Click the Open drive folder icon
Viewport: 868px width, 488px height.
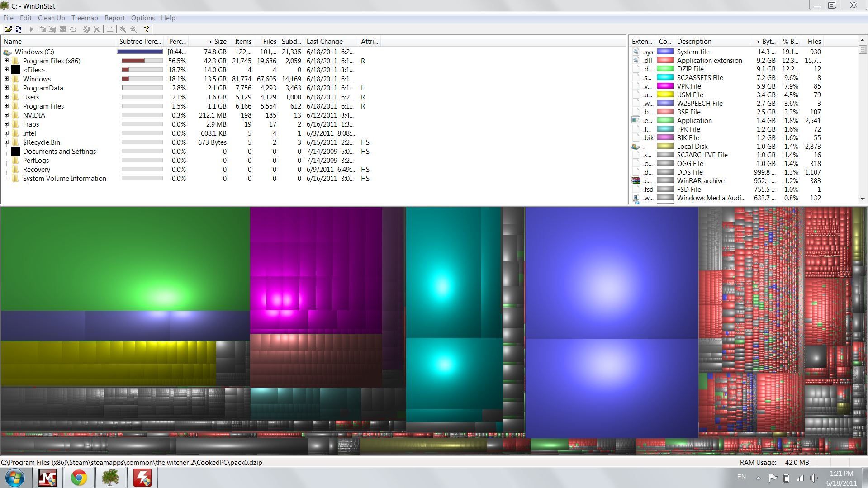click(x=8, y=29)
